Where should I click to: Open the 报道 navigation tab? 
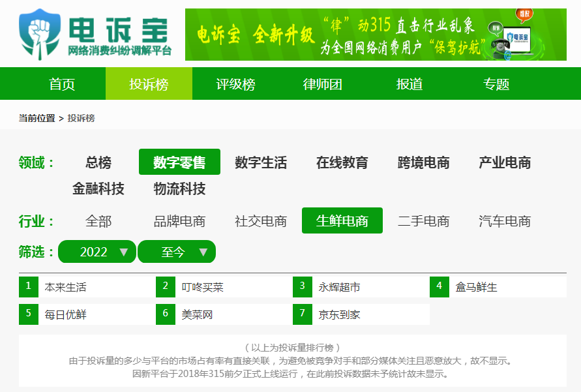409,83
